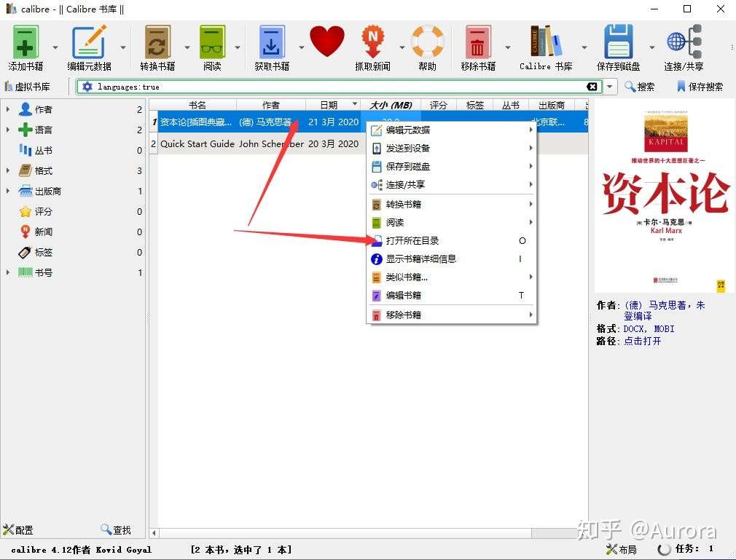Sort by the Date (日期) column header

[x=333, y=105]
